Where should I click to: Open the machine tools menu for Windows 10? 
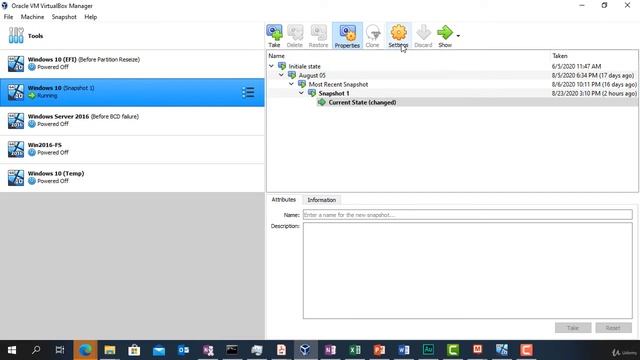point(248,92)
